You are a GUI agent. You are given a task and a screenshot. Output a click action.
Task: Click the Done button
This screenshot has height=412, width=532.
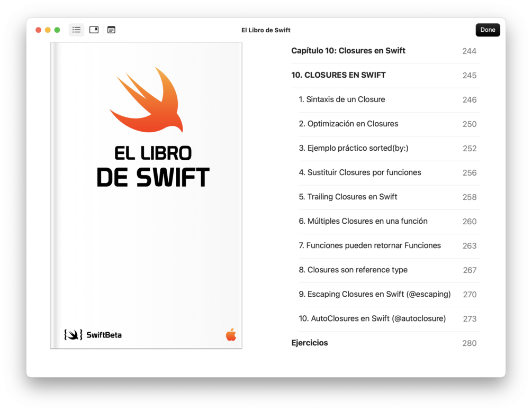coord(488,30)
